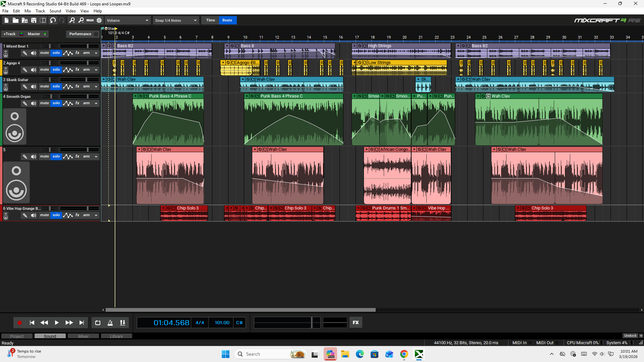Image resolution: width=644 pixels, height=362 pixels.
Task: Open the MIDI icon in toolbar
Action: point(90,20)
